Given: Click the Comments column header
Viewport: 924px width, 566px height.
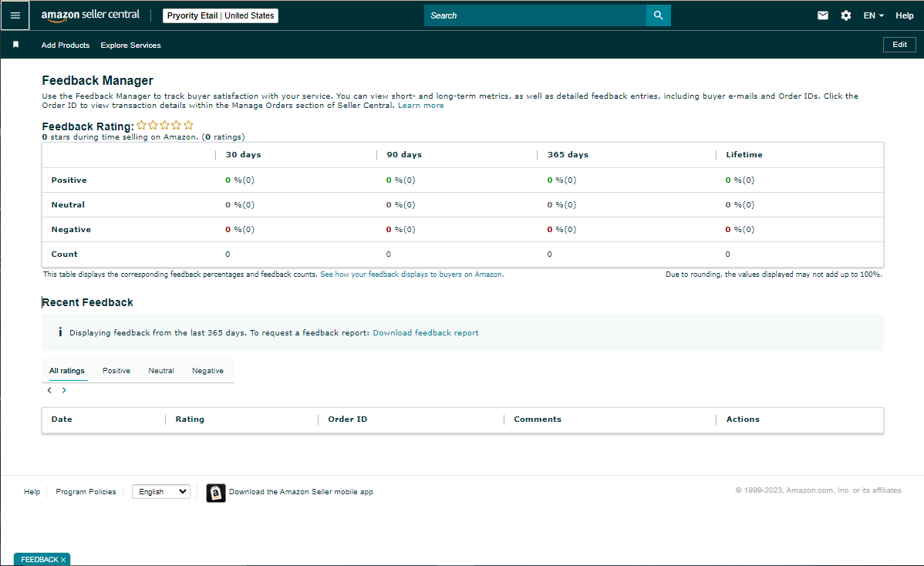Looking at the screenshot, I should [x=538, y=419].
